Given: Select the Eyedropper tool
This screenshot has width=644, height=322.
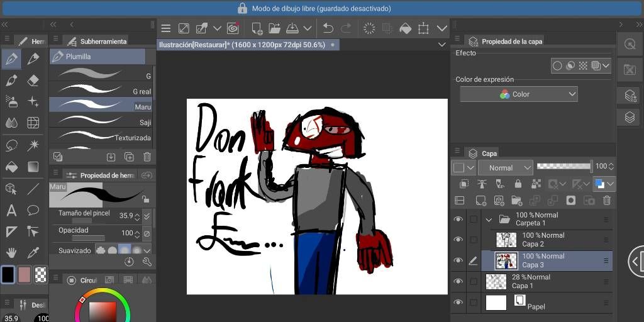Looking at the screenshot, I should tap(33, 253).
